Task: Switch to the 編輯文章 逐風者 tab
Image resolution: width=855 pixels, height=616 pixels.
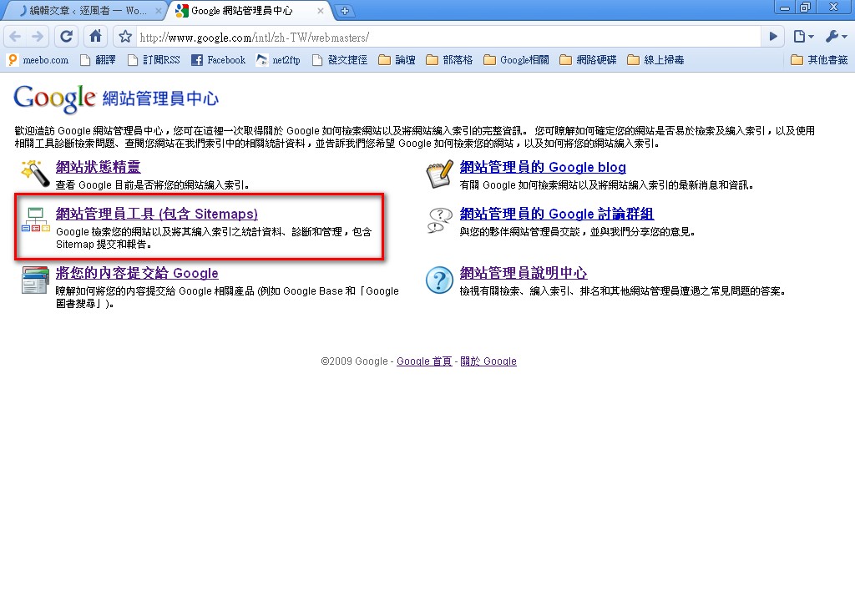Action: point(83,10)
